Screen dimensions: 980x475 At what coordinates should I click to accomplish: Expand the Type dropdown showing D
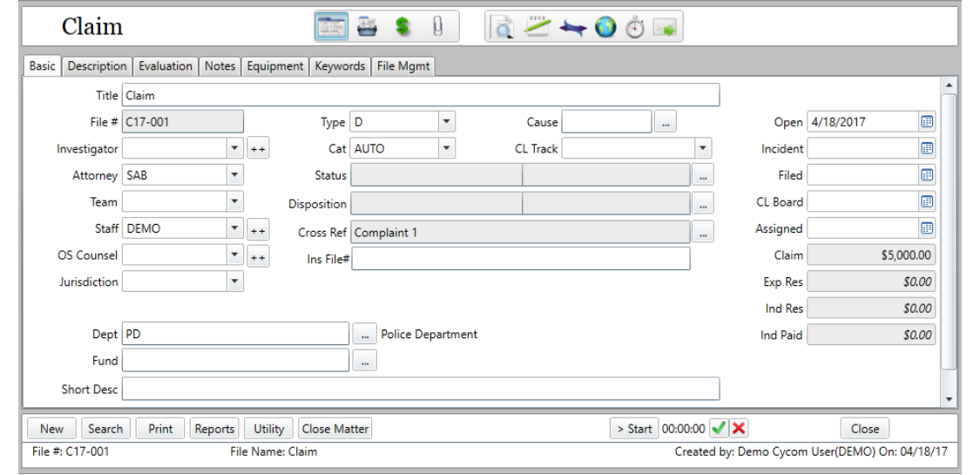[446, 122]
